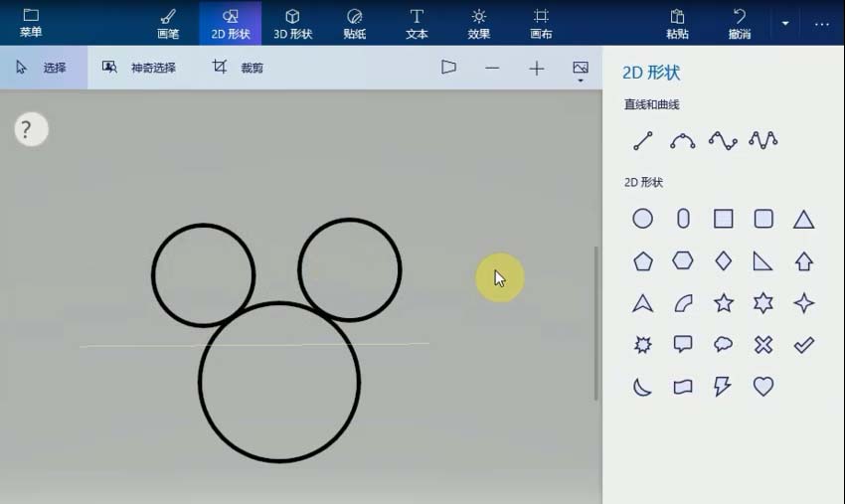Pick the diamond shape
This screenshot has width=845, height=504.
click(723, 260)
